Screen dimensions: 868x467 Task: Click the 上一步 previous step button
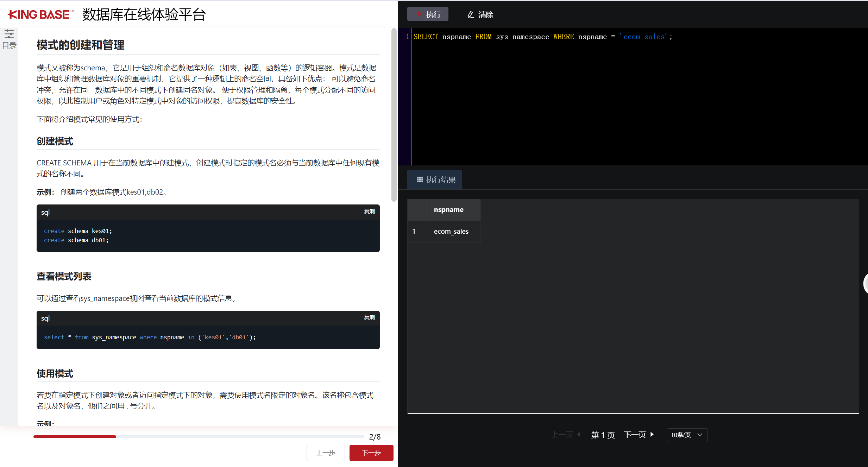[x=326, y=453]
